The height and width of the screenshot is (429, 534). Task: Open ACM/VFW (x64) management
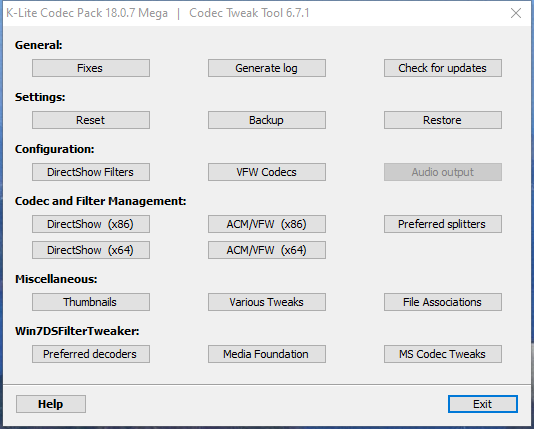coord(267,250)
